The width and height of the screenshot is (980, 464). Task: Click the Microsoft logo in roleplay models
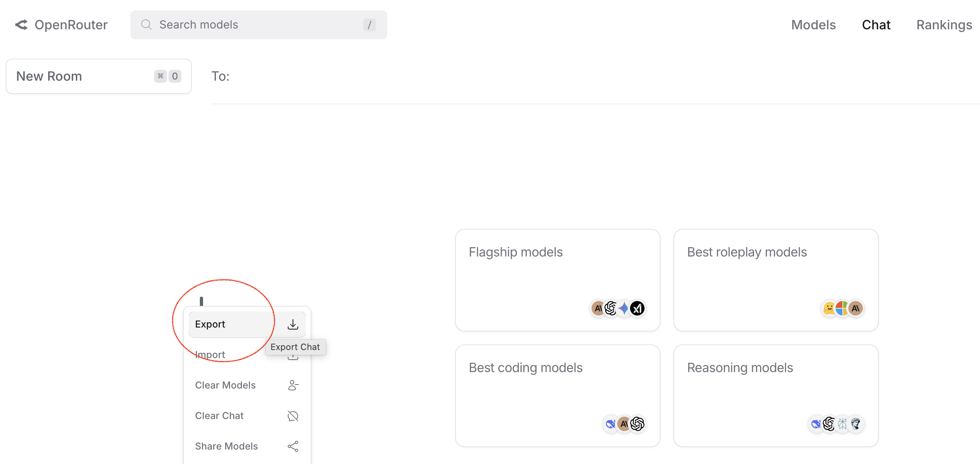842,308
